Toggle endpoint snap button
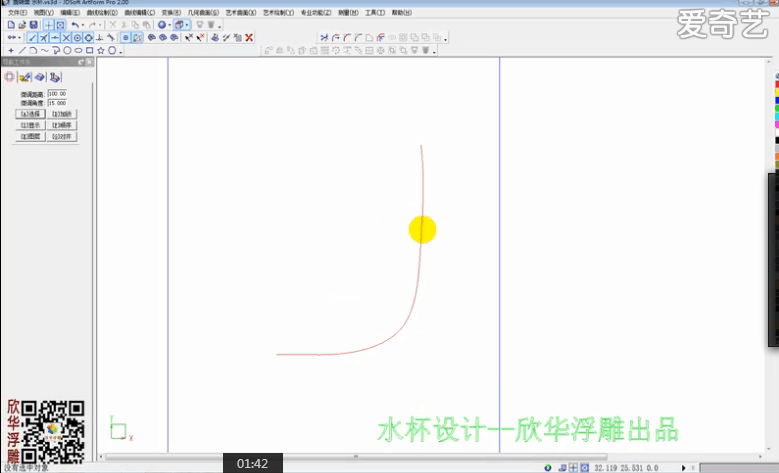 [x=32, y=37]
